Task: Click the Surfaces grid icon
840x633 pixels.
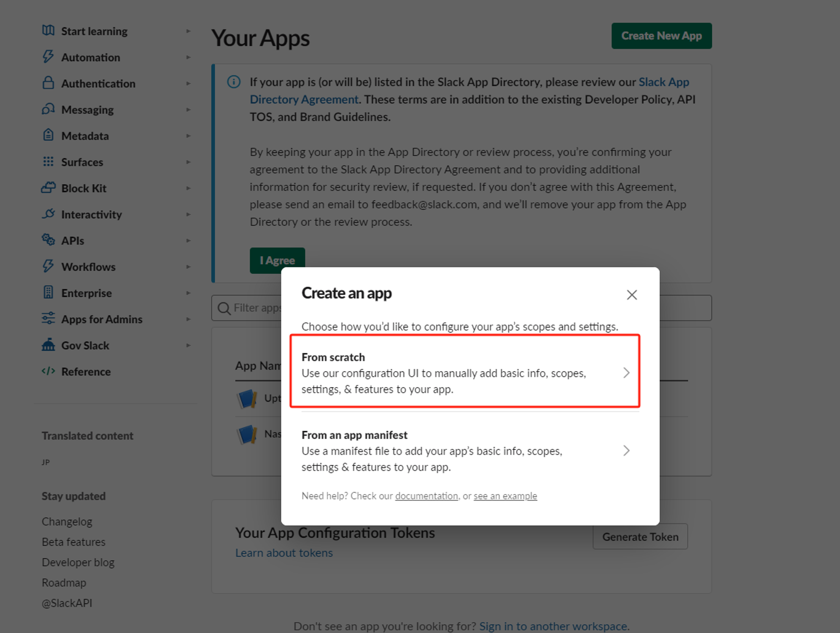Action: 48,162
